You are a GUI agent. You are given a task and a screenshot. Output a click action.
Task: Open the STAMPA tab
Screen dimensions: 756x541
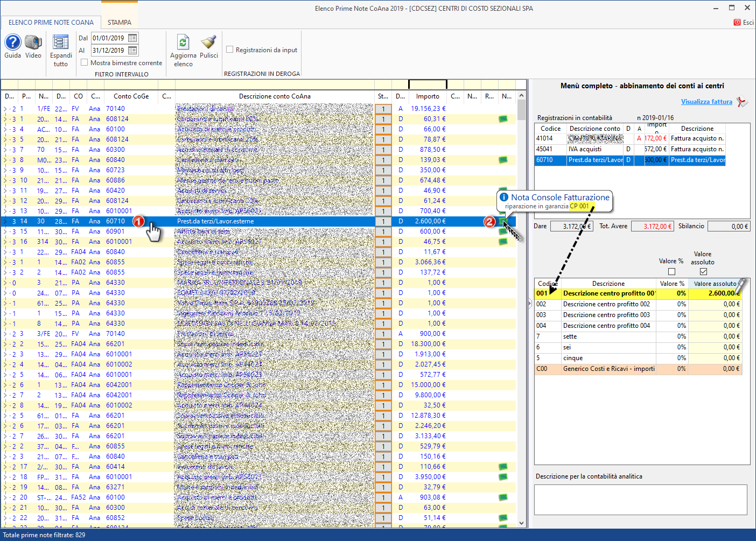click(x=120, y=23)
